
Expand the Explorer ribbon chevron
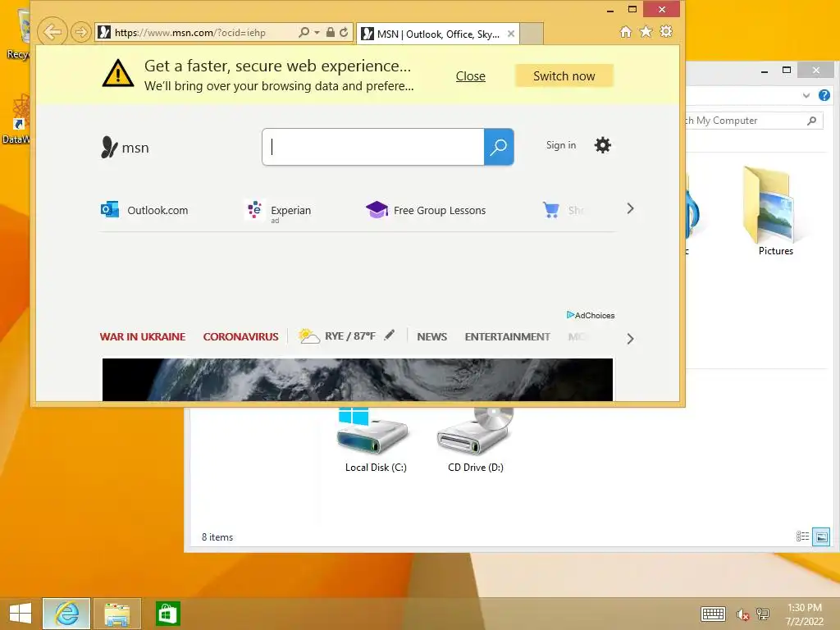pos(806,95)
